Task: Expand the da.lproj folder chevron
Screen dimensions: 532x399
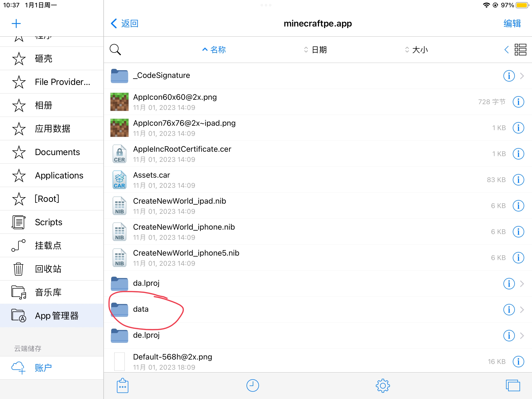Action: [522, 284]
